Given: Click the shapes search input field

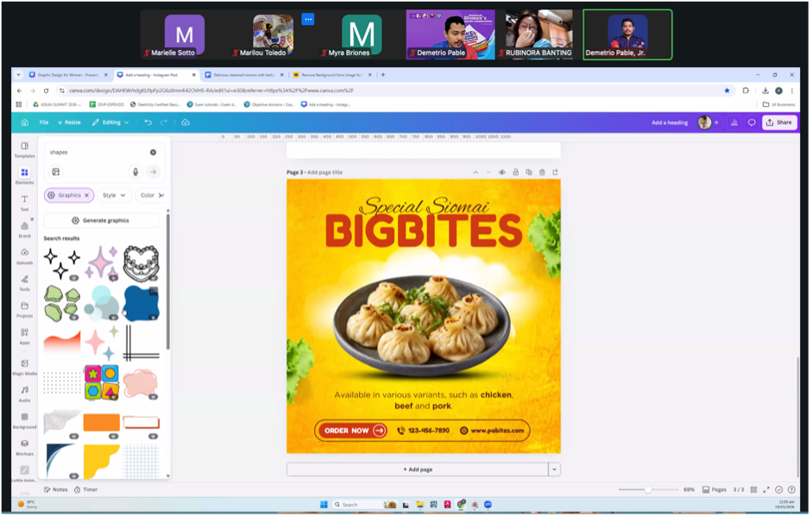Looking at the screenshot, I should [x=95, y=152].
